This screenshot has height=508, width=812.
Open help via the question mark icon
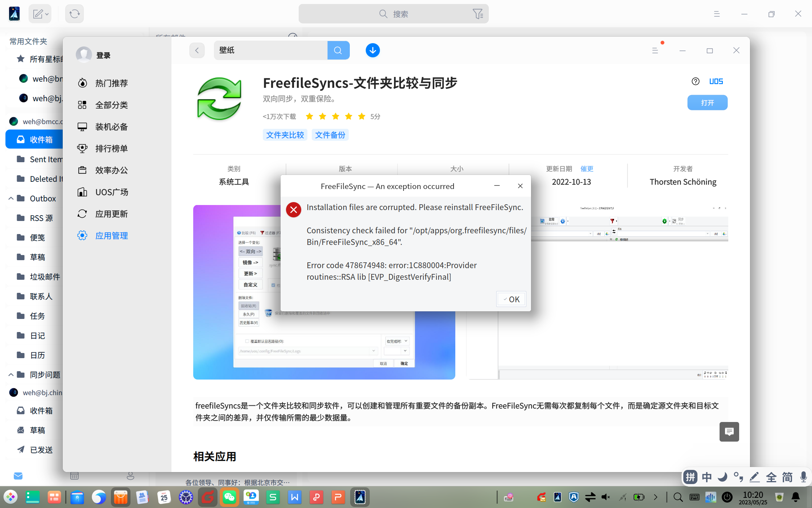(695, 81)
